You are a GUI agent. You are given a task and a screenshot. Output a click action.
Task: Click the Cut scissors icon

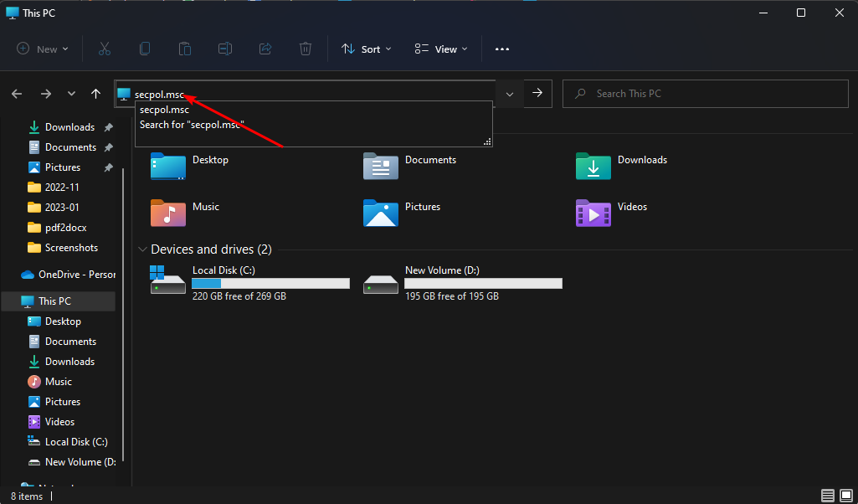[105, 49]
